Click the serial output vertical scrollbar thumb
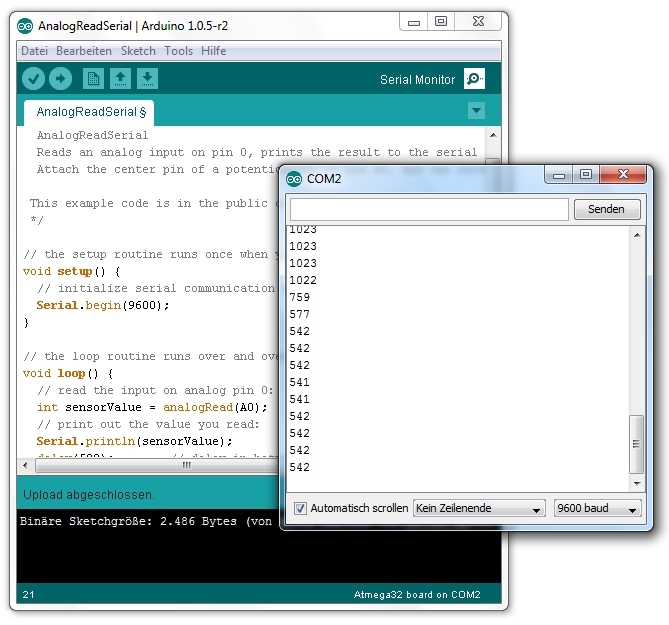The height and width of the screenshot is (625, 669). pyautogui.click(x=636, y=443)
